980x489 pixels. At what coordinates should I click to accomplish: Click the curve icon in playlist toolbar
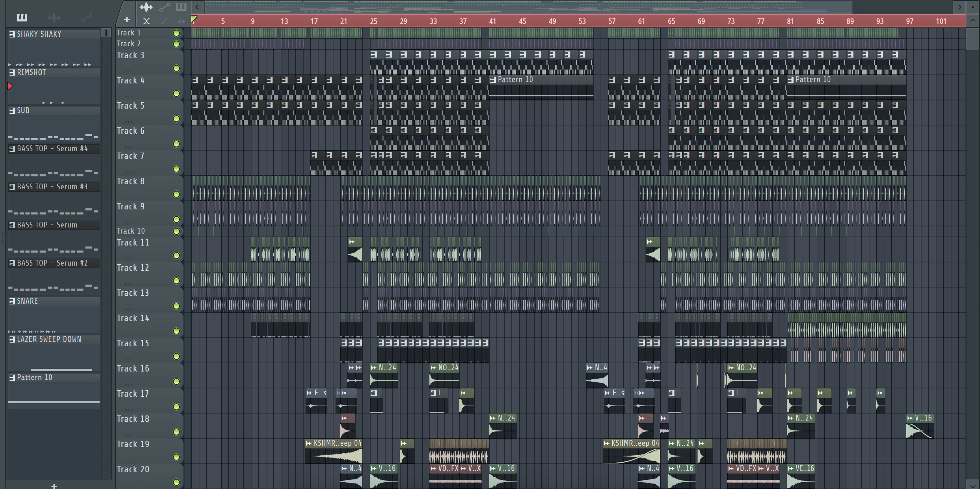point(164,21)
